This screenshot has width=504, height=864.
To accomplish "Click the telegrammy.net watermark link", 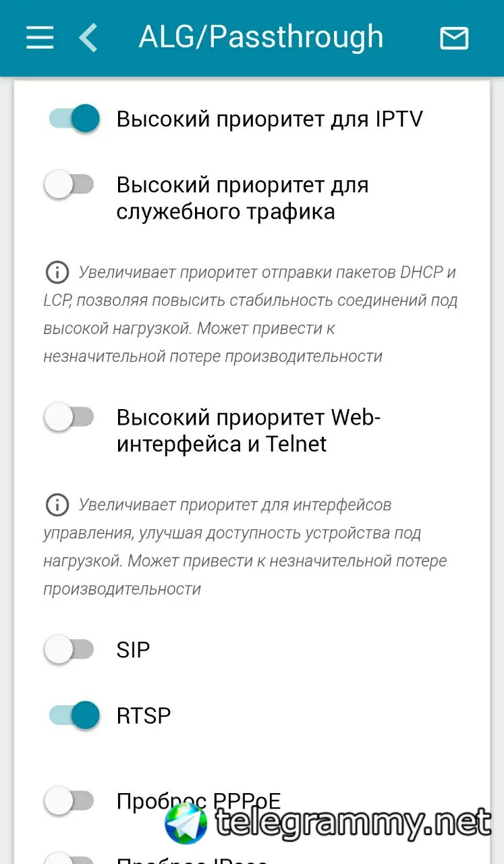I will (352, 822).
